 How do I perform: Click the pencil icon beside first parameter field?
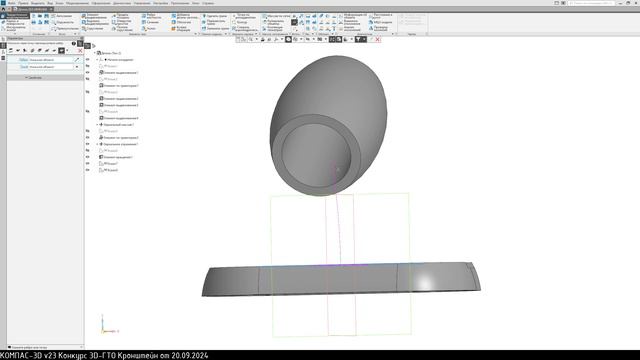pyautogui.click(x=77, y=60)
